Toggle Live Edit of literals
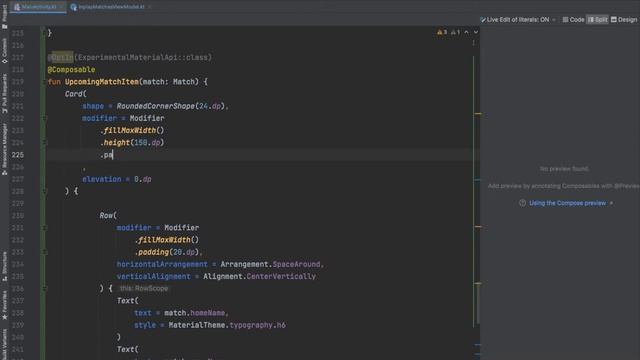Image resolution: width=640 pixels, height=360 pixels. [515, 20]
